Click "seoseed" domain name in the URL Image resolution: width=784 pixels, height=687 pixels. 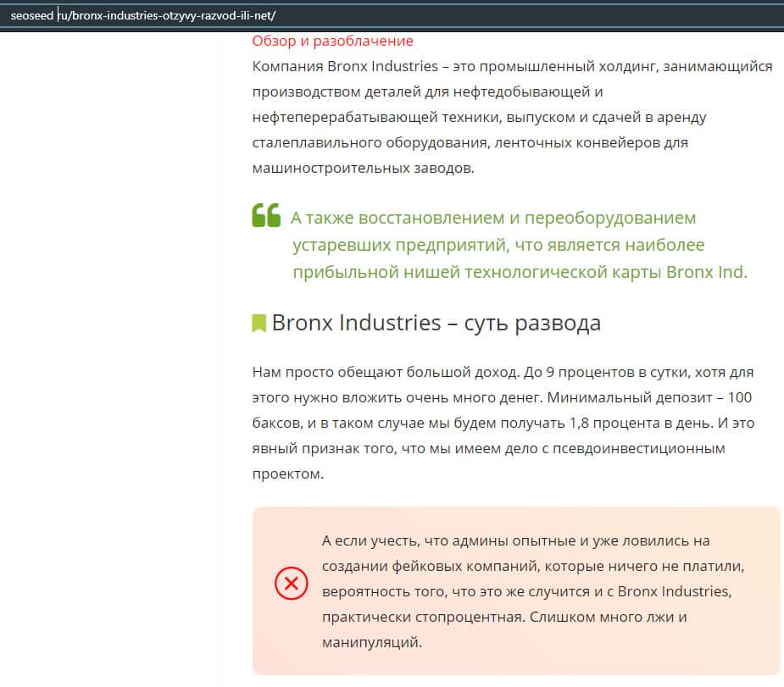pyautogui.click(x=31, y=16)
